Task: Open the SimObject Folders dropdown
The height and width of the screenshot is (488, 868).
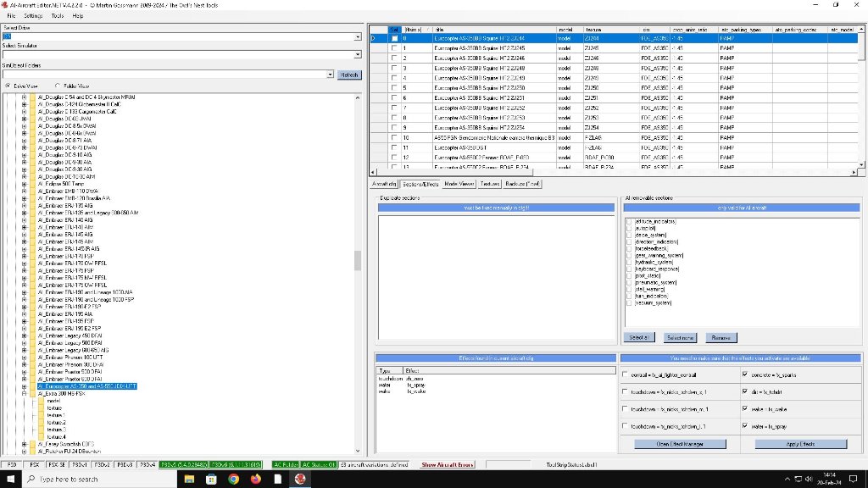Action: pyautogui.click(x=330, y=75)
